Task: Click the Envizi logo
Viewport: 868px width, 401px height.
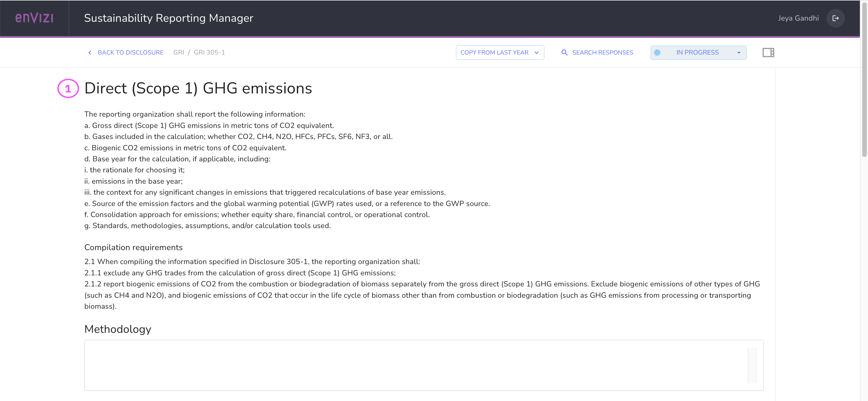Action: [x=34, y=18]
